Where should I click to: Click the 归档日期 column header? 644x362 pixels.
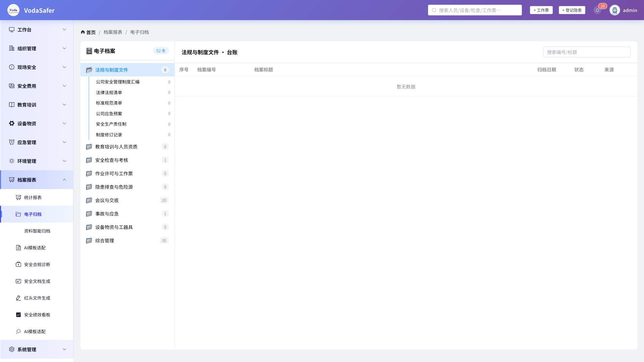(546, 70)
